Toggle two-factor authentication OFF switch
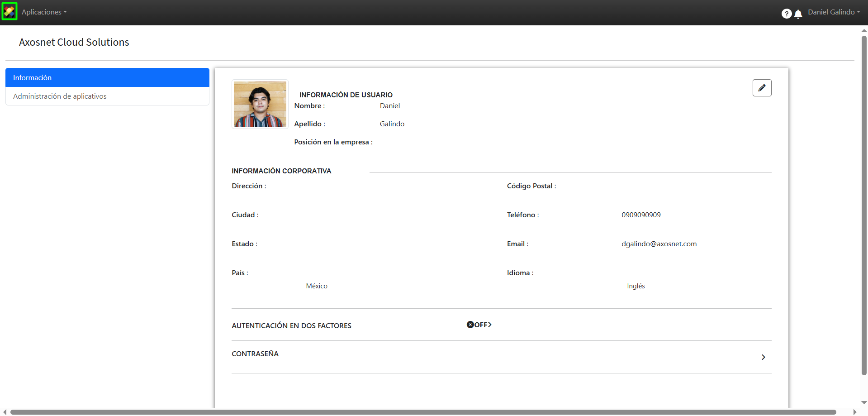Screen dimensions: 868x416 tap(479, 325)
